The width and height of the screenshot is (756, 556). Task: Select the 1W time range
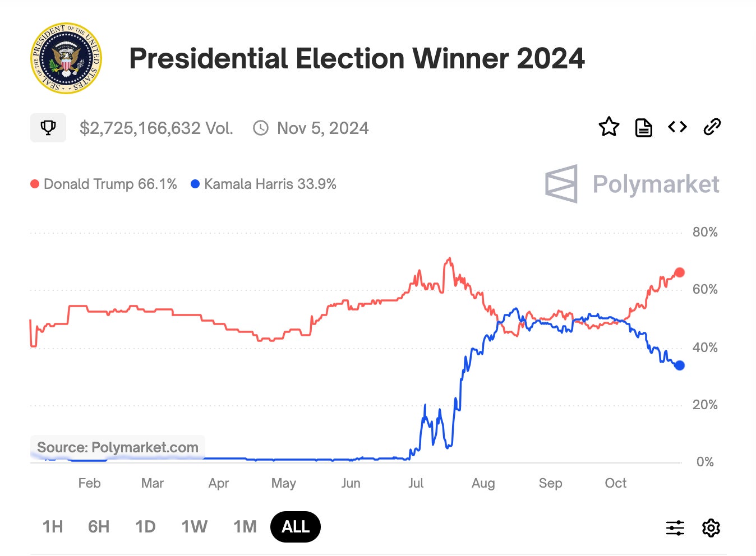194,526
